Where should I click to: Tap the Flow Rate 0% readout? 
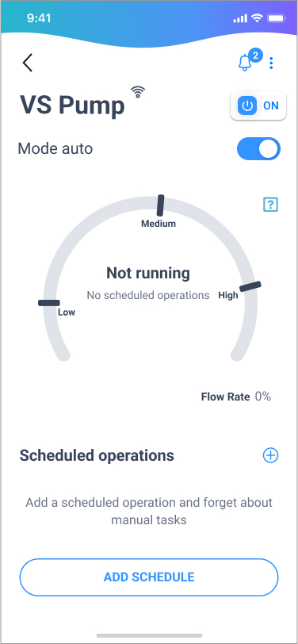(x=236, y=397)
